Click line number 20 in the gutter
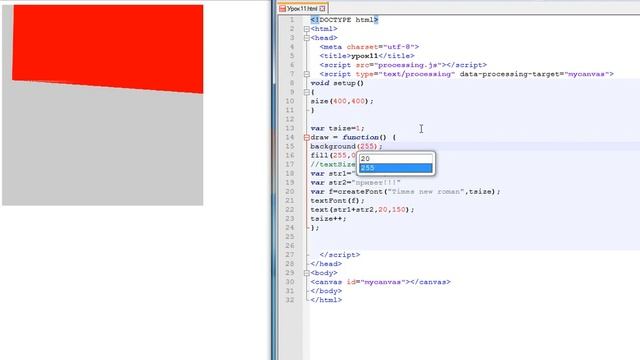The height and width of the screenshot is (360, 640). pyautogui.click(x=290, y=191)
